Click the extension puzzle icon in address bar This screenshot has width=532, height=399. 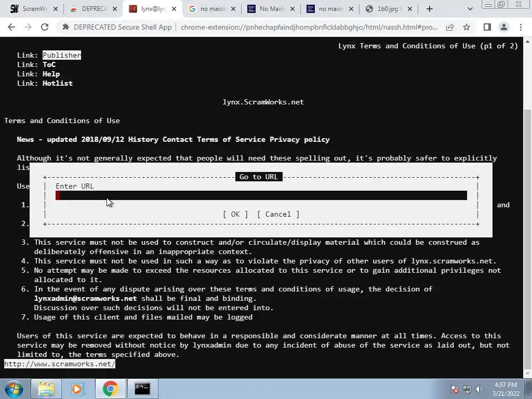pyautogui.click(x=66, y=27)
